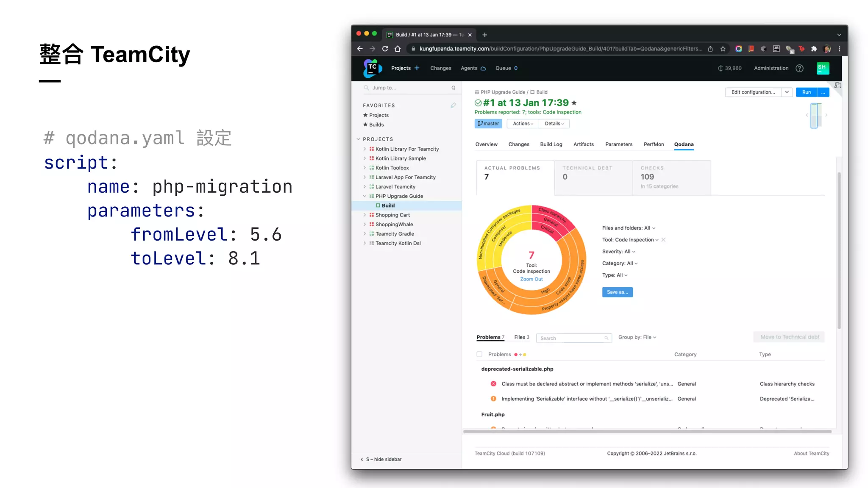868x488 pixels.
Task: Open the Details dropdown
Action: pos(554,124)
